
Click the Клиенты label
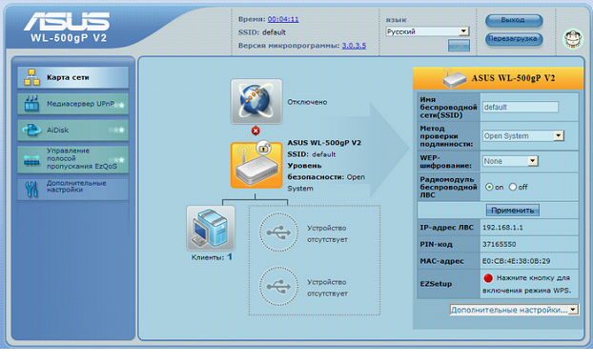208,257
